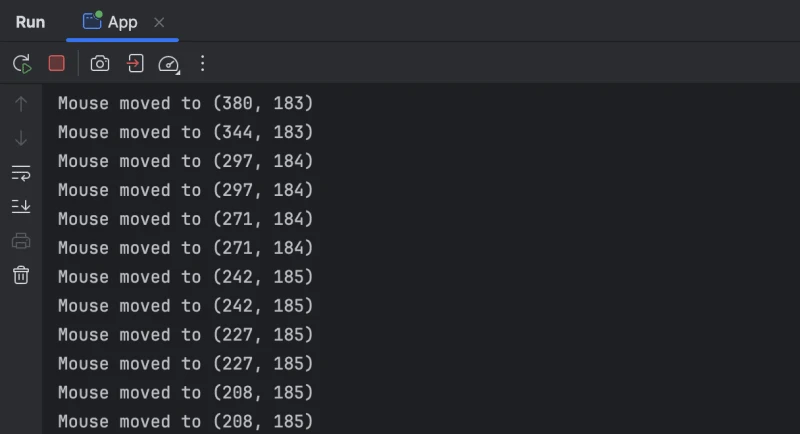
Task: Close the App tab
Action: (160, 22)
